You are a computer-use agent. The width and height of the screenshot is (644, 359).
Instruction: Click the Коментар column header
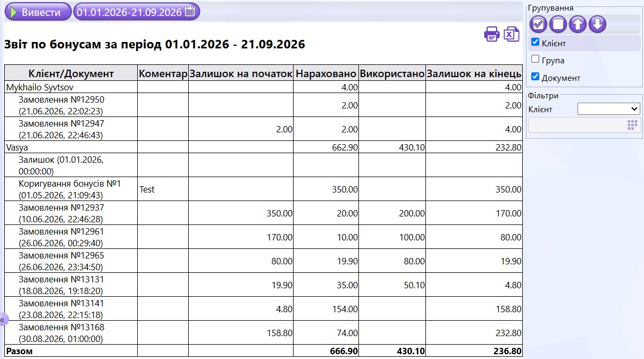click(163, 73)
